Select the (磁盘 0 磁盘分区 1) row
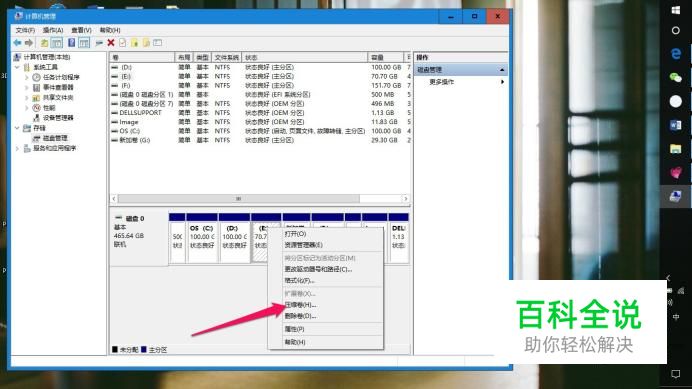 260,94
